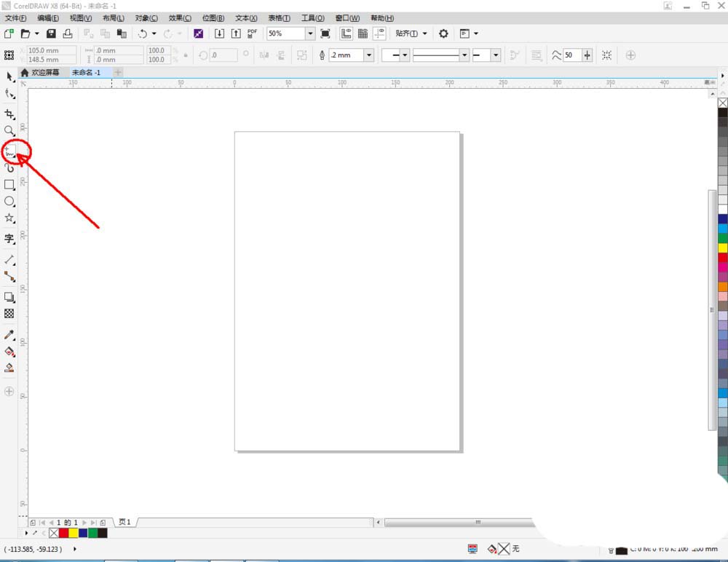728x562 pixels.
Task: Click the Quick customize plus button
Action: tap(9, 392)
